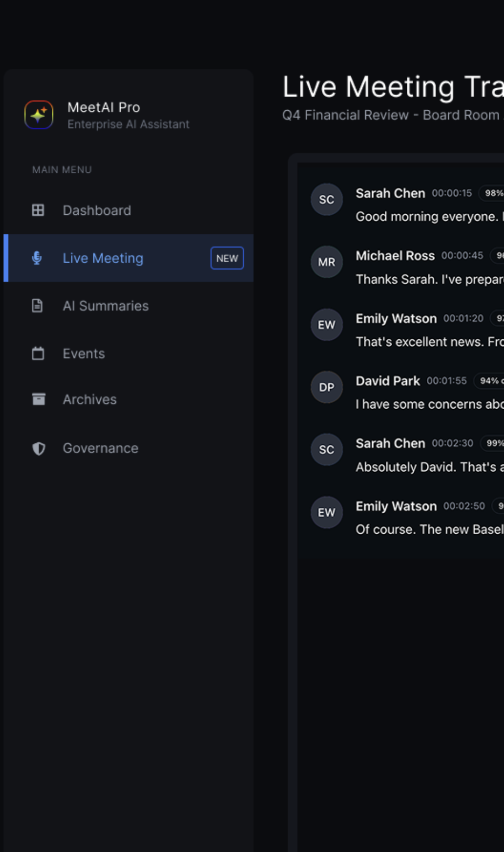Click Emily Watson's EW avatar
This screenshot has height=852, width=504.
click(327, 325)
